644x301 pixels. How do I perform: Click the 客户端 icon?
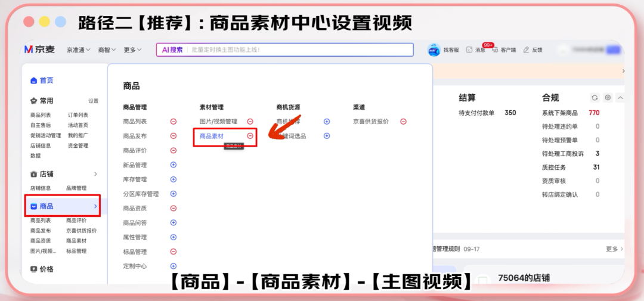pos(495,49)
